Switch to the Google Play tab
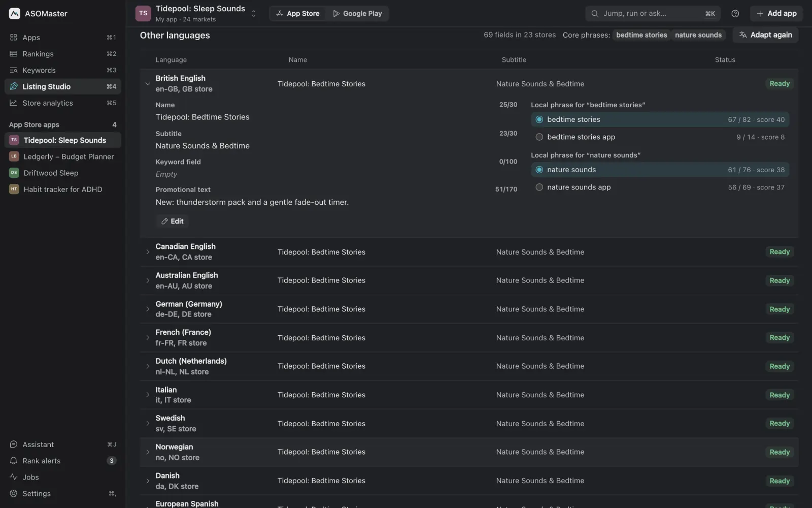This screenshot has height=508, width=812. tap(357, 14)
